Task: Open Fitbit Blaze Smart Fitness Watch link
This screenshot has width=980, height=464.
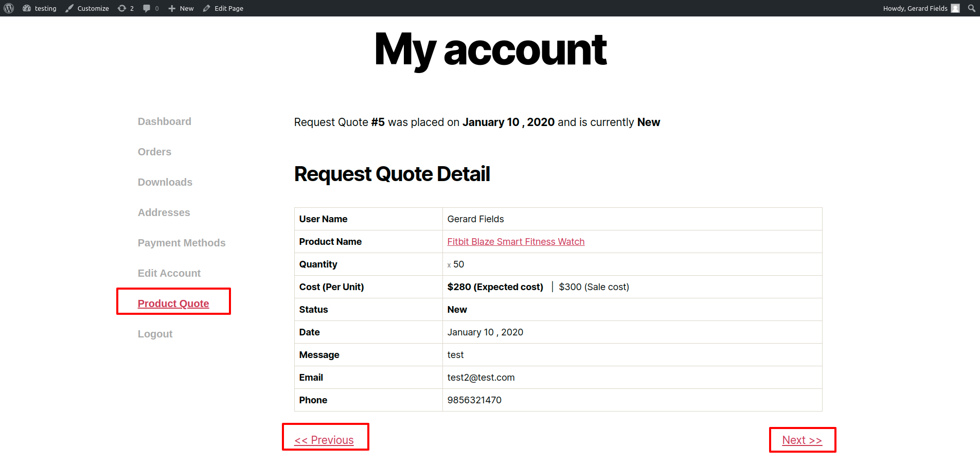Action: [516, 242]
